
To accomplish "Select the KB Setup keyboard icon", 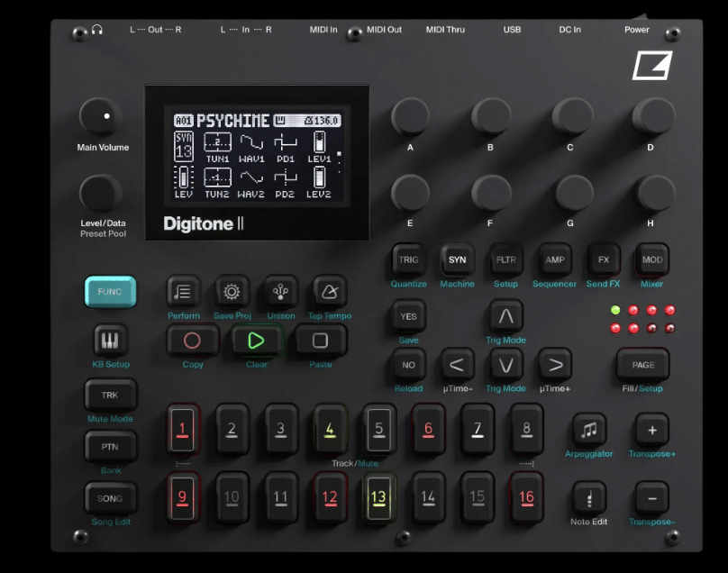I will 109,341.
